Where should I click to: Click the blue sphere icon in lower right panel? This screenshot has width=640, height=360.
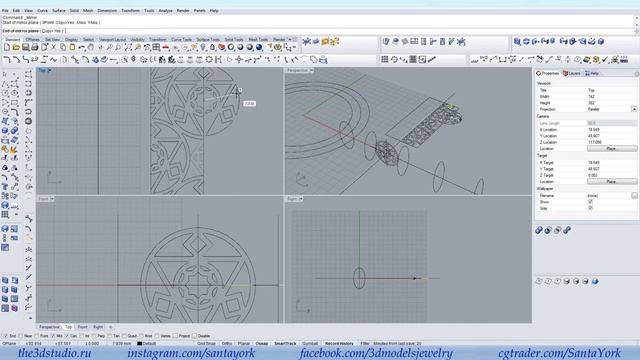595,281
